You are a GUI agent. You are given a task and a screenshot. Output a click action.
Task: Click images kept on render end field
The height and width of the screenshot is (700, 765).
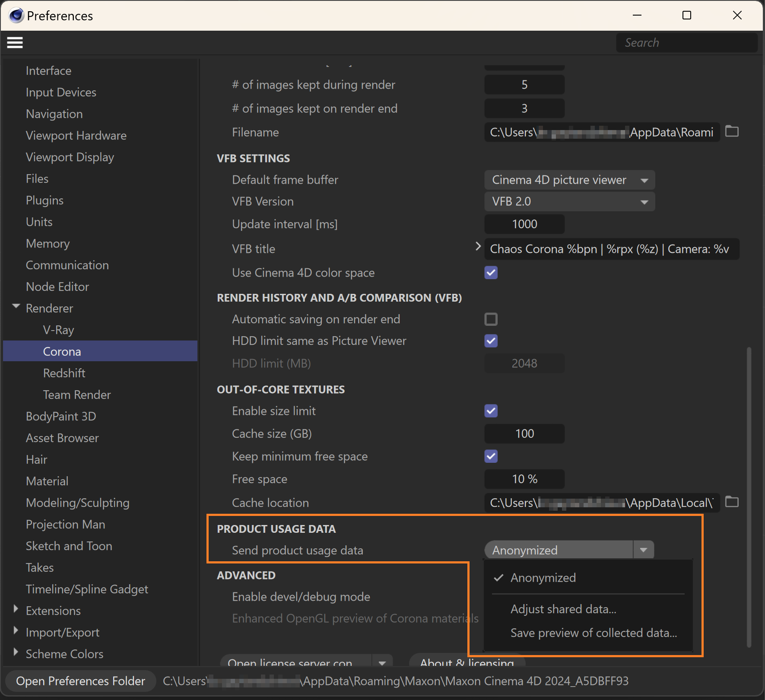click(x=524, y=108)
